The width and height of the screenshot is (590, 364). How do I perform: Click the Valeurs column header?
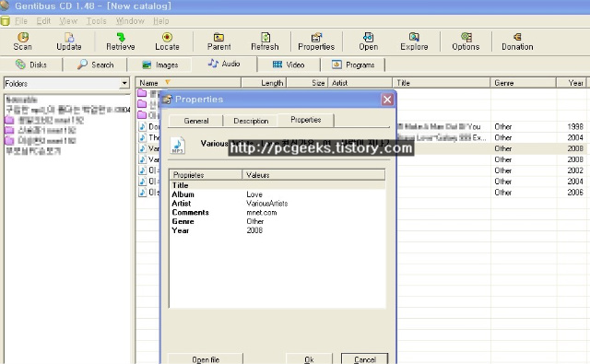[x=313, y=175]
